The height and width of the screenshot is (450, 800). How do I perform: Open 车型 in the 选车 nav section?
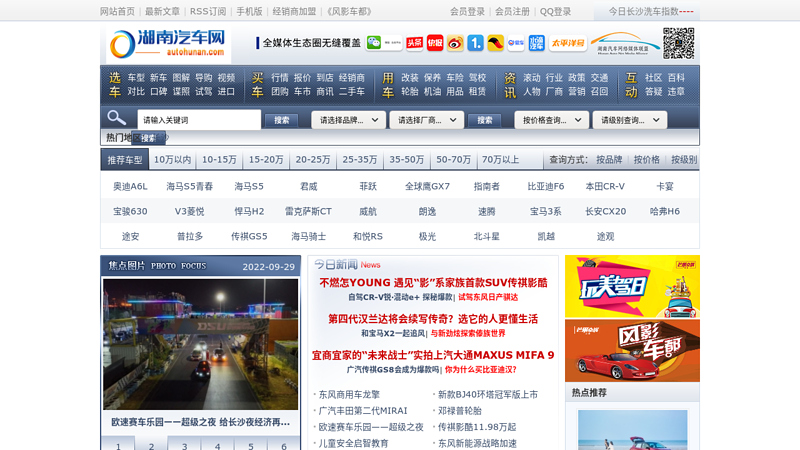click(x=136, y=78)
